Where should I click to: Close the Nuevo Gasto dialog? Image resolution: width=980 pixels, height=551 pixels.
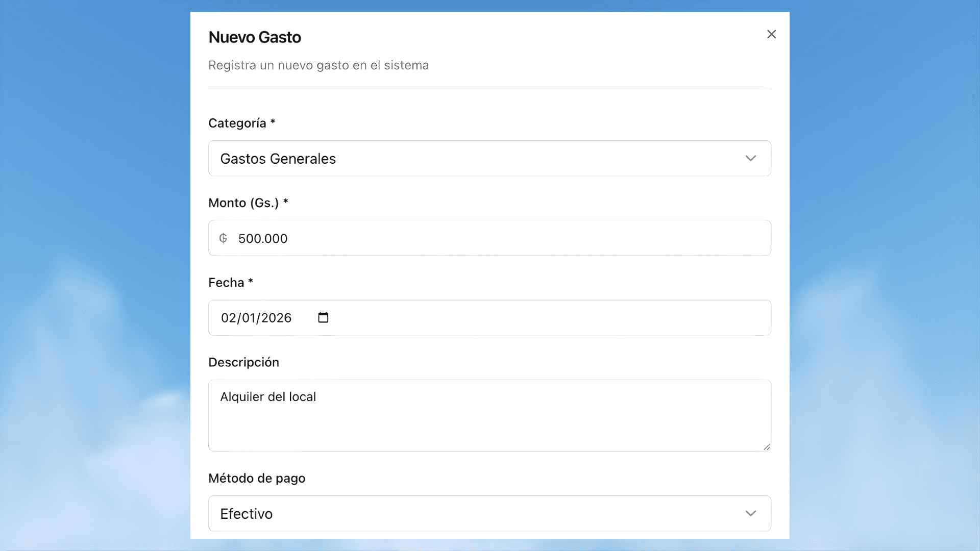point(771,34)
